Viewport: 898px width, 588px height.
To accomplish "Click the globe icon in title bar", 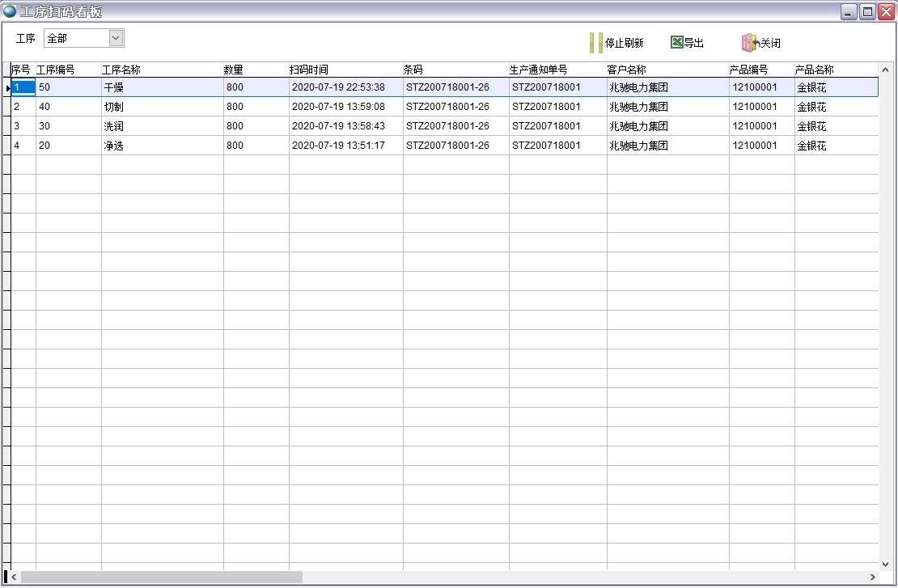I will (10, 11).
